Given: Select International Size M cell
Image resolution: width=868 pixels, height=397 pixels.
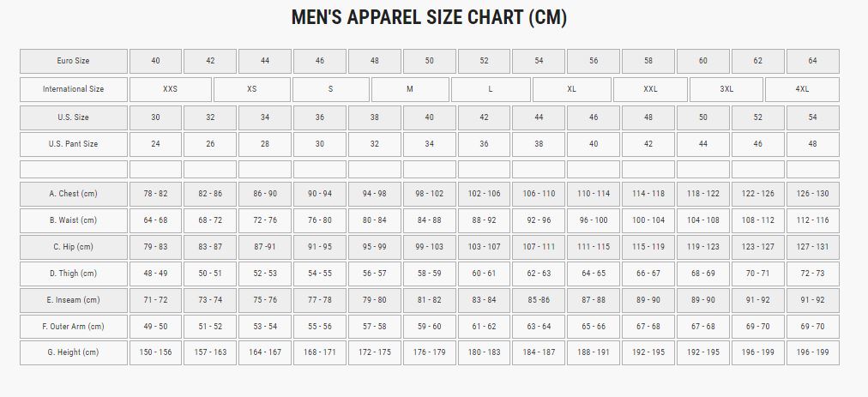Looking at the screenshot, I should (410, 89).
